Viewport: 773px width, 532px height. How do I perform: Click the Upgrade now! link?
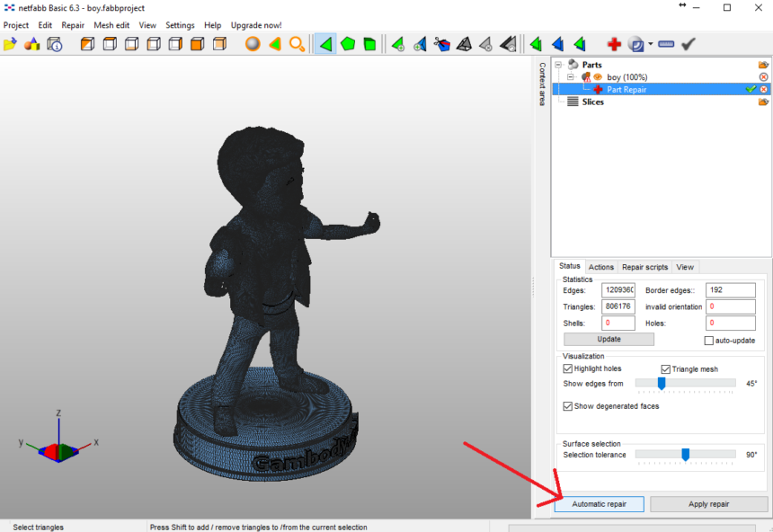(256, 25)
